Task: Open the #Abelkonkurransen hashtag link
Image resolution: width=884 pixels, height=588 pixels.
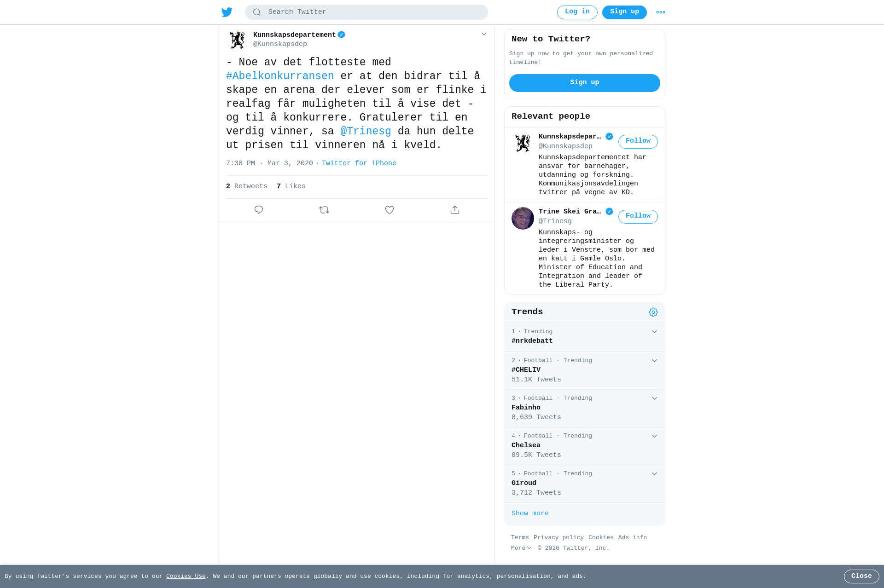Action: (x=280, y=76)
